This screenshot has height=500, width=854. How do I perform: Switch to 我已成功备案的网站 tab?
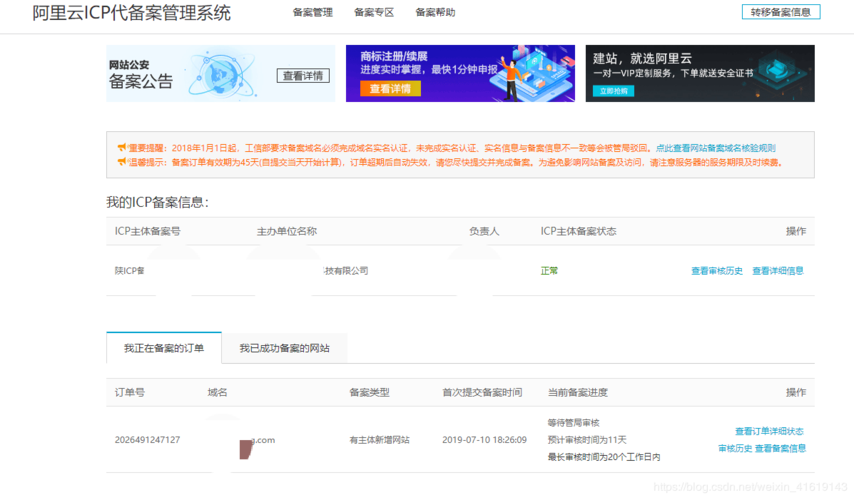(x=284, y=348)
